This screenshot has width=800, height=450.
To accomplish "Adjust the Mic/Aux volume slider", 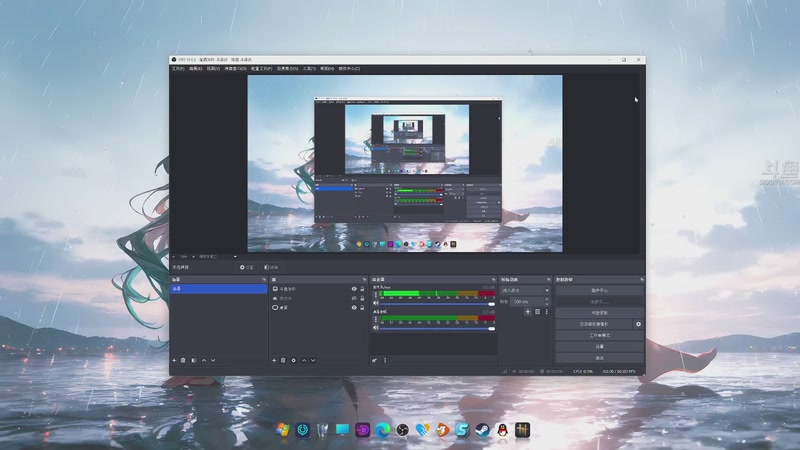I will point(438,304).
